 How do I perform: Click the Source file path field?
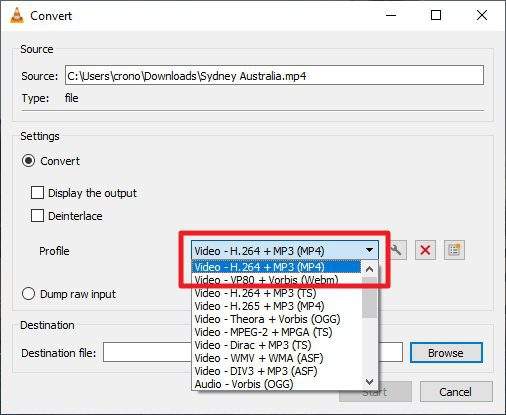click(274, 75)
